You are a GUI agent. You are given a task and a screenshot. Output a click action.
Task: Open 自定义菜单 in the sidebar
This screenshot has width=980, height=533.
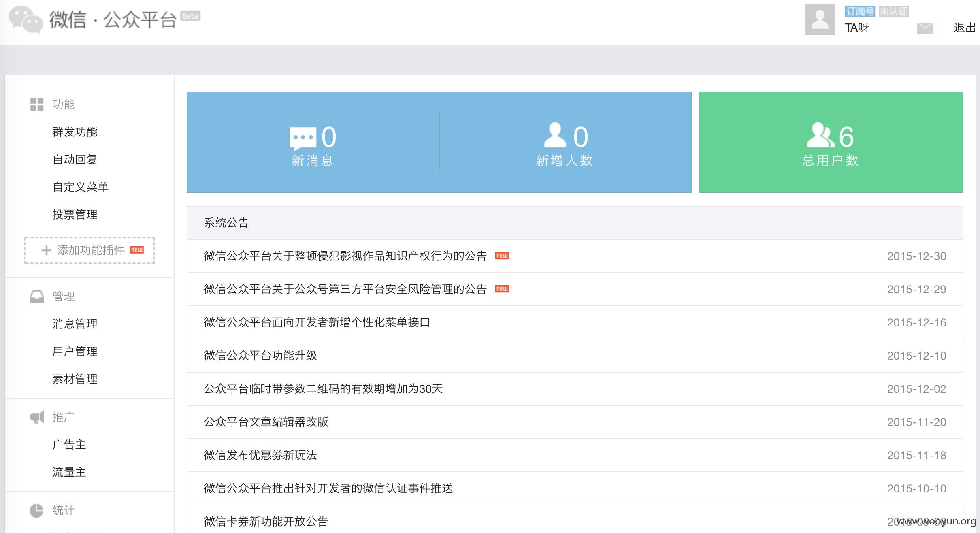[81, 187]
